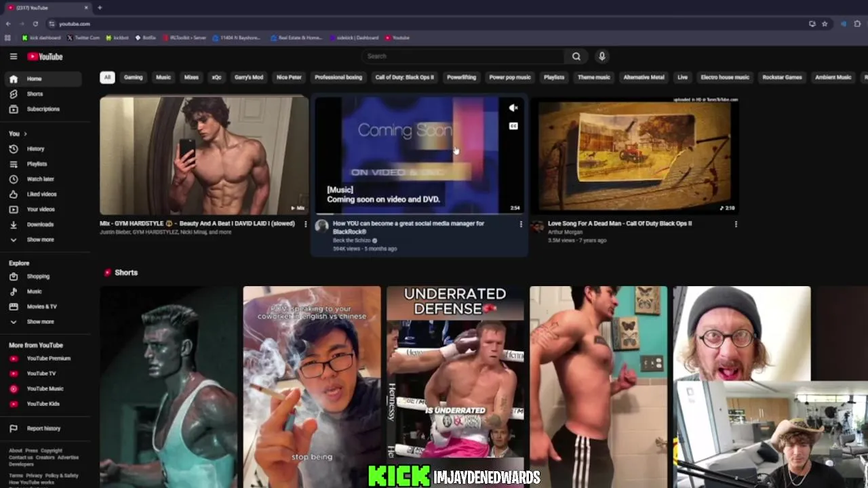Image resolution: width=868 pixels, height=488 pixels.
Task: Go to Home in the sidebar
Action: click(x=42, y=79)
